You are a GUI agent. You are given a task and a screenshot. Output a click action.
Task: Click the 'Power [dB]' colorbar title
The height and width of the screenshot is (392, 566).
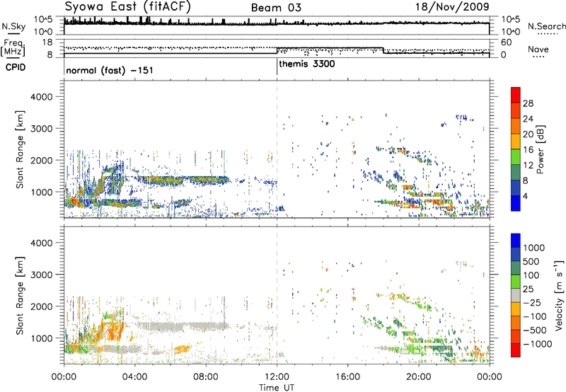pos(541,149)
